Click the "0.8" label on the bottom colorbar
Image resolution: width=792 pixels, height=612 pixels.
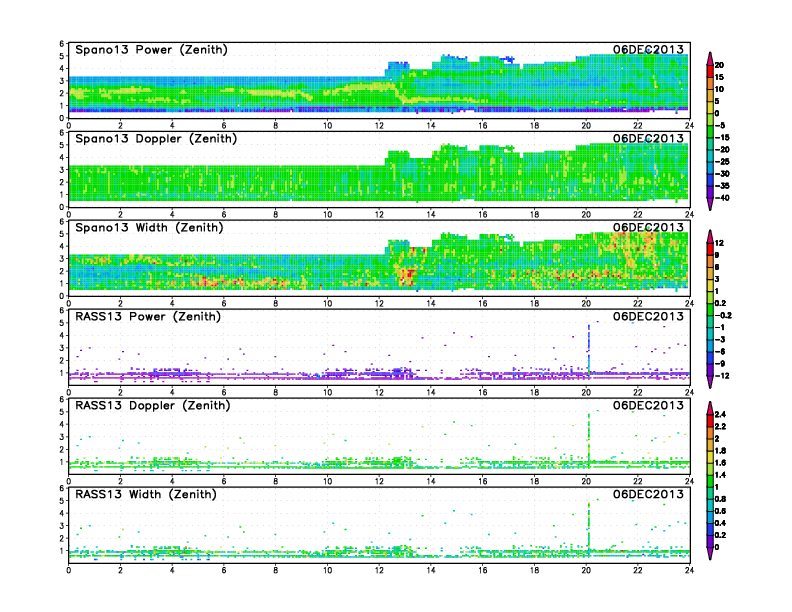point(720,499)
